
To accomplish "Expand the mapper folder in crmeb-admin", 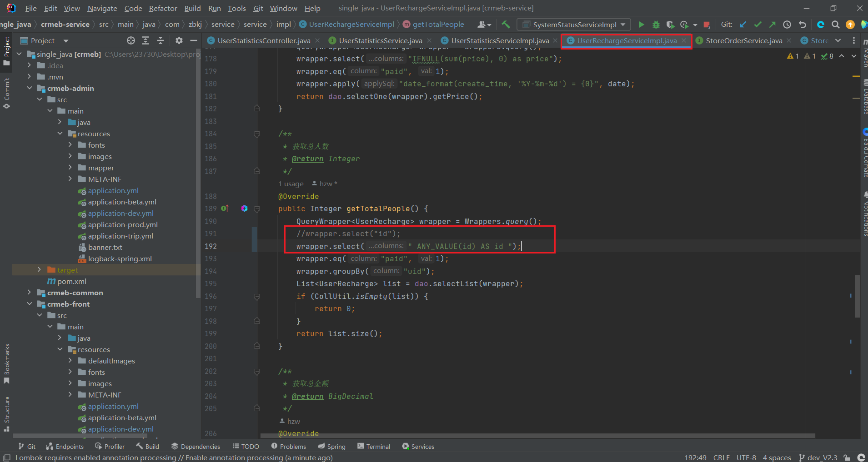I will (x=70, y=168).
